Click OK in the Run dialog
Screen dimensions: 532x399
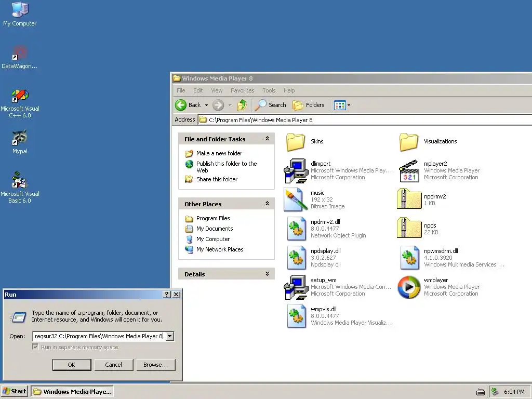72,365
